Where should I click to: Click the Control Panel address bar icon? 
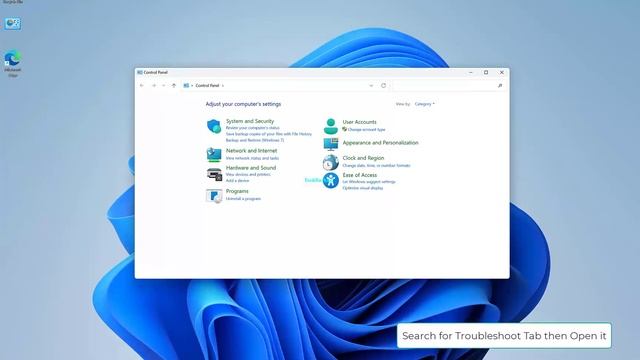tap(186, 86)
